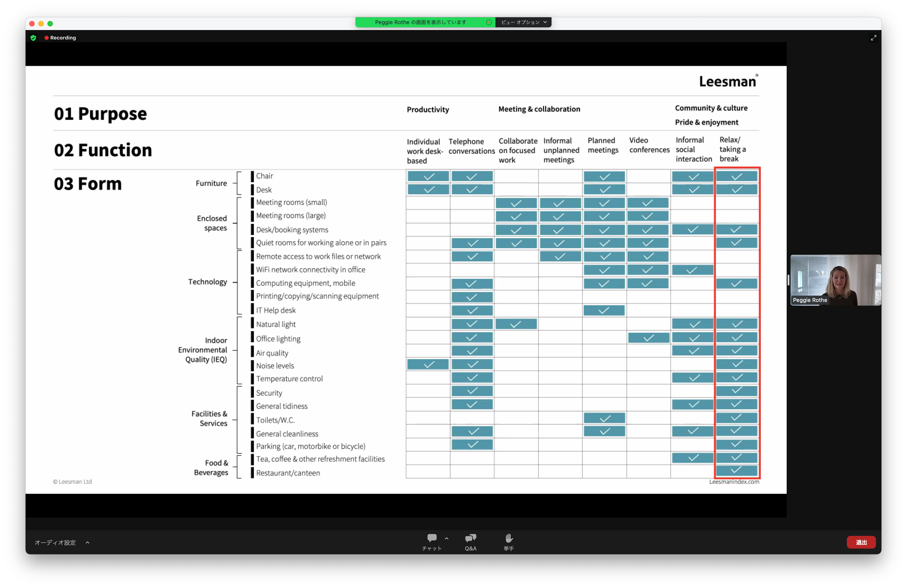
Task: Click the 'Meeting rooms (large)' row label
Action: [291, 216]
